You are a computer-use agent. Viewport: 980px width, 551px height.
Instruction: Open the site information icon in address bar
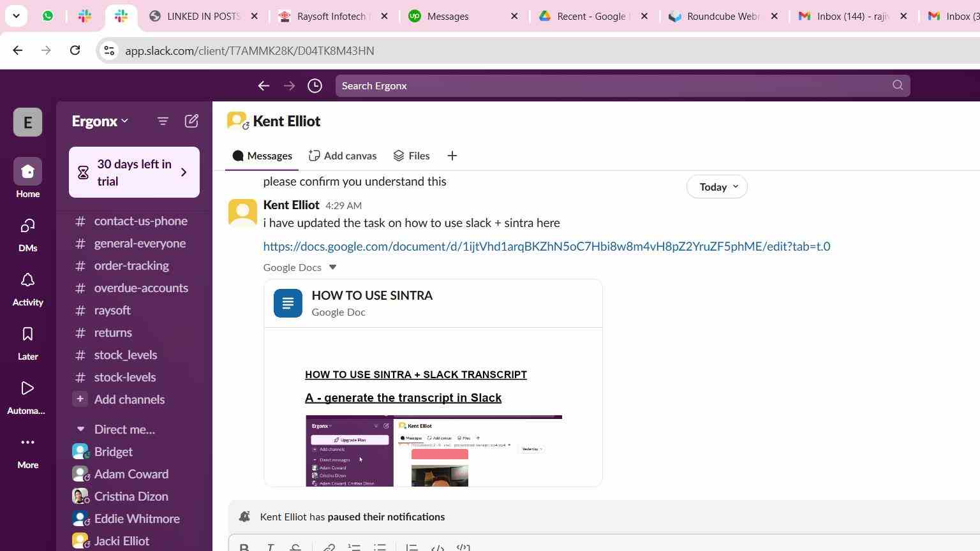click(109, 50)
